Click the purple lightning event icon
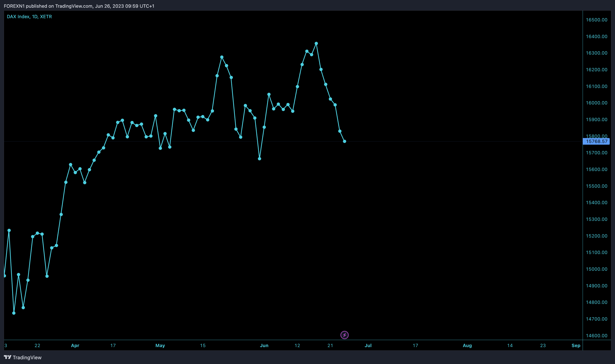615x364 pixels. click(x=344, y=335)
